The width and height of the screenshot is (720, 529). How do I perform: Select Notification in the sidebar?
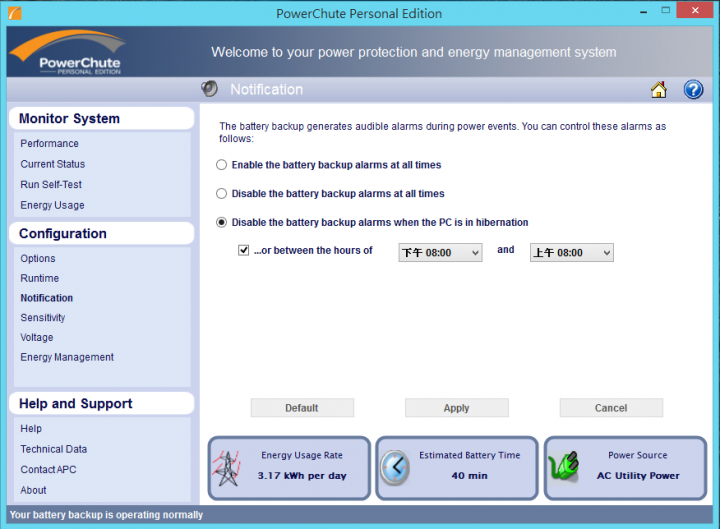click(x=46, y=298)
